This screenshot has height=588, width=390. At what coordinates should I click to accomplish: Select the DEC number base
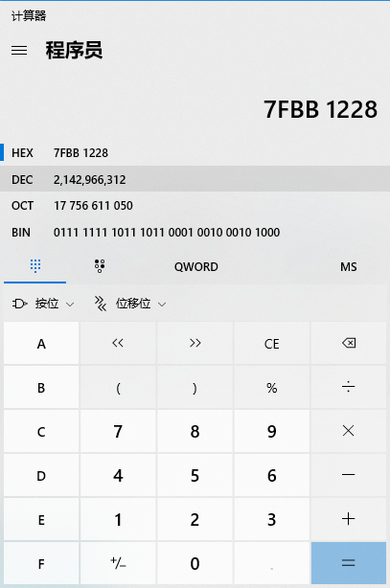coord(195,180)
